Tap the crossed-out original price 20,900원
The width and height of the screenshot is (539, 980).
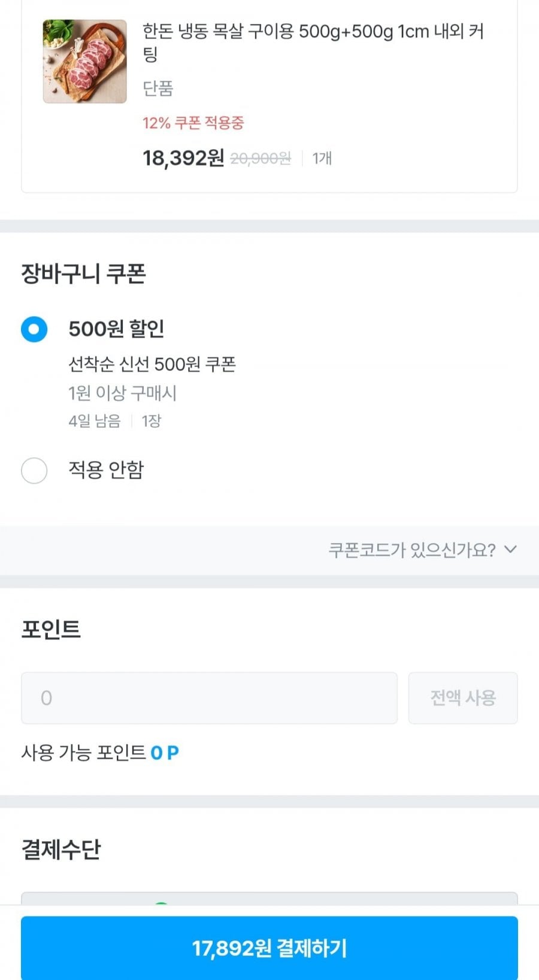click(x=261, y=159)
